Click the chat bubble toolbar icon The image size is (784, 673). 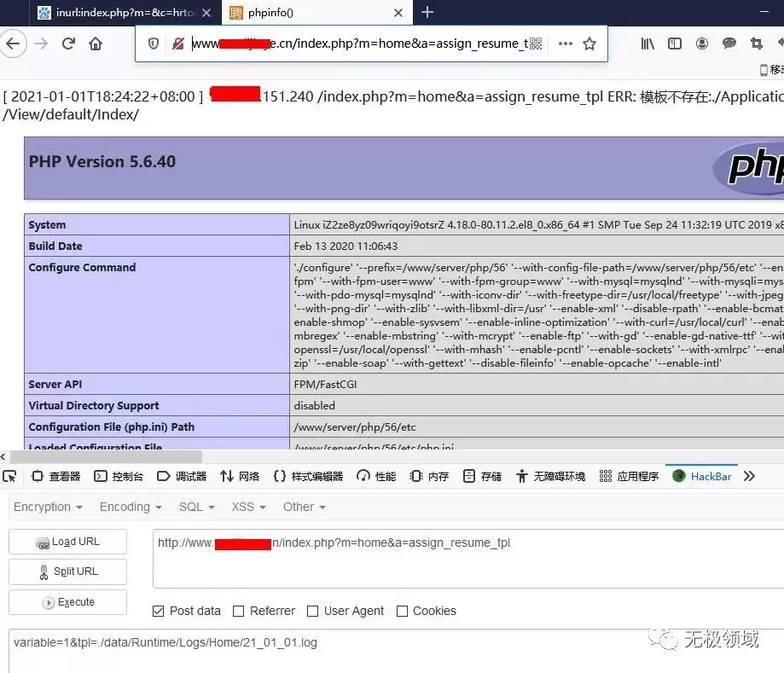[729, 44]
